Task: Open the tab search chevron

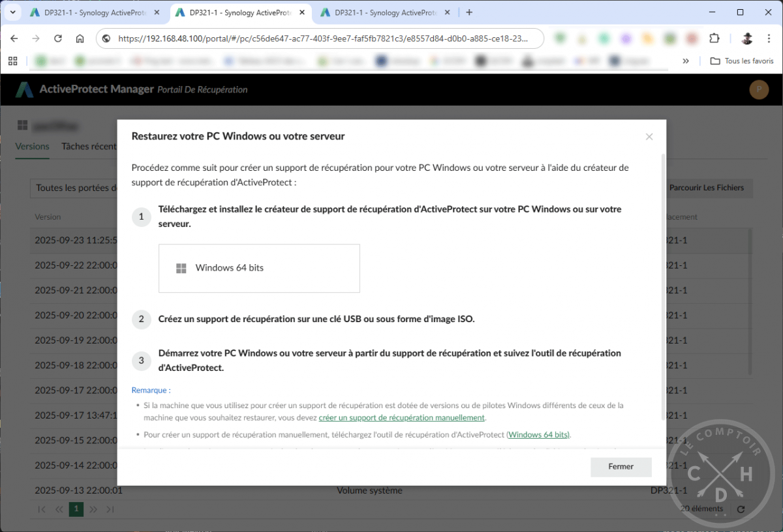Action: [12, 12]
